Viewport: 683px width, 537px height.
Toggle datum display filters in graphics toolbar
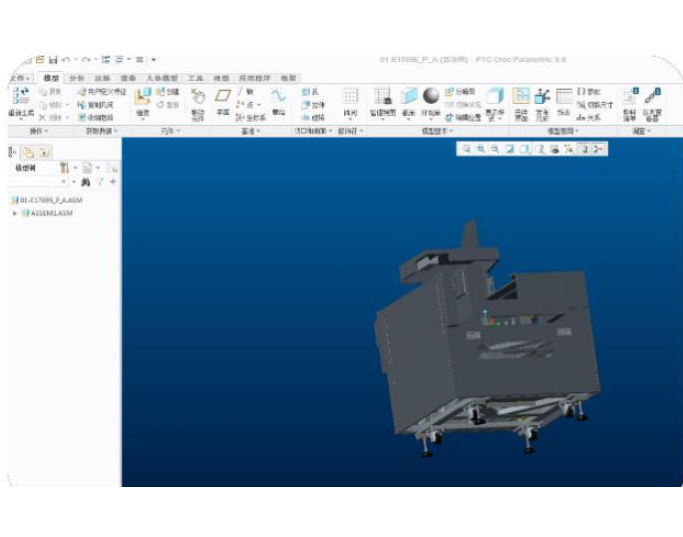click(568, 149)
